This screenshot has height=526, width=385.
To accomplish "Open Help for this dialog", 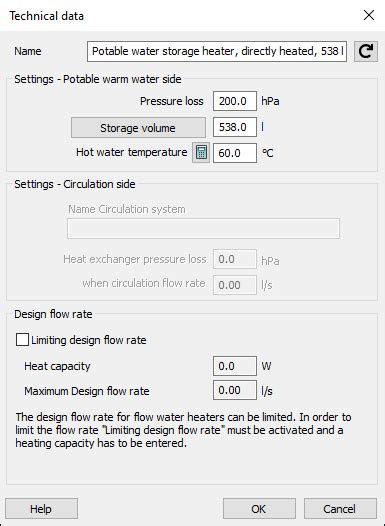I will 41,509.
